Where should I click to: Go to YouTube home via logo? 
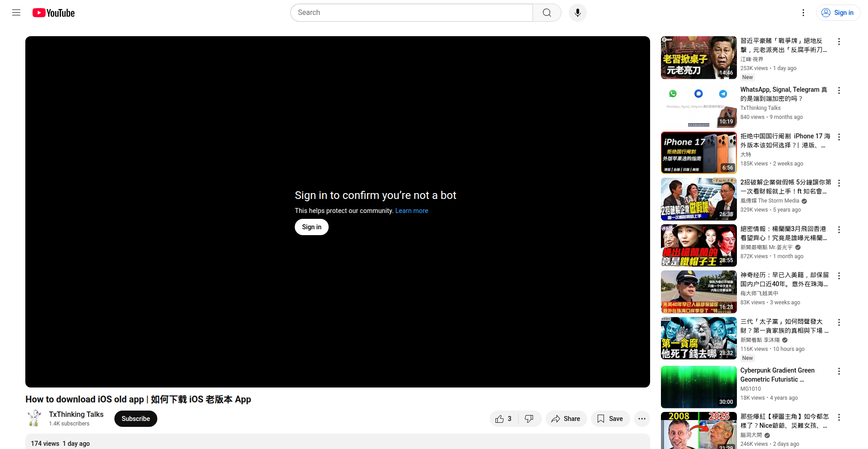tap(53, 13)
